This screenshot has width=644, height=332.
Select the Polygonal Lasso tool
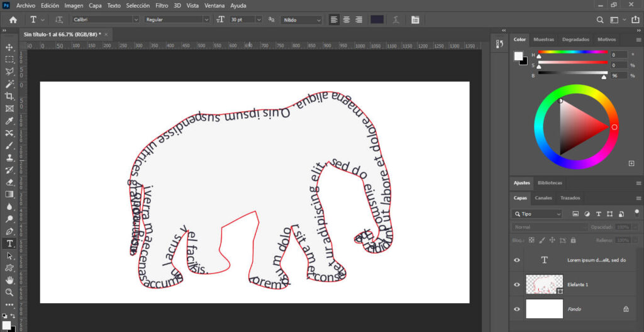tap(9, 72)
